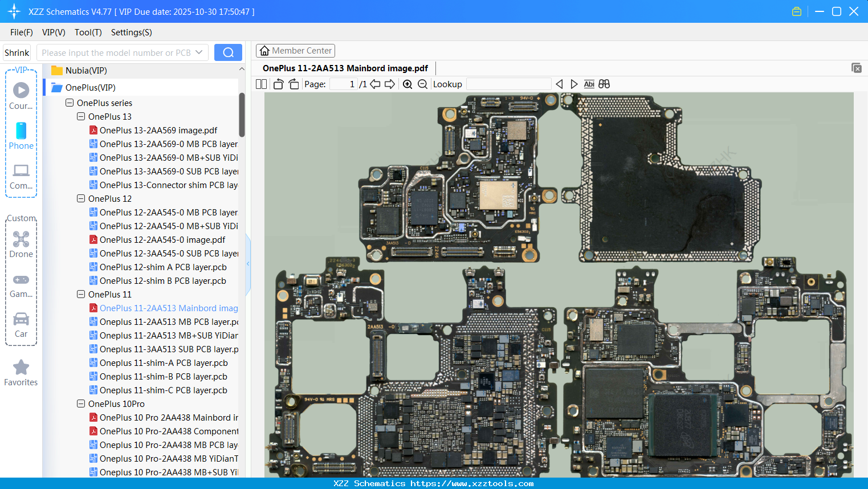Image resolution: width=868 pixels, height=489 pixels.
Task: Rotate the mainboard image clockwise
Action: pos(294,84)
